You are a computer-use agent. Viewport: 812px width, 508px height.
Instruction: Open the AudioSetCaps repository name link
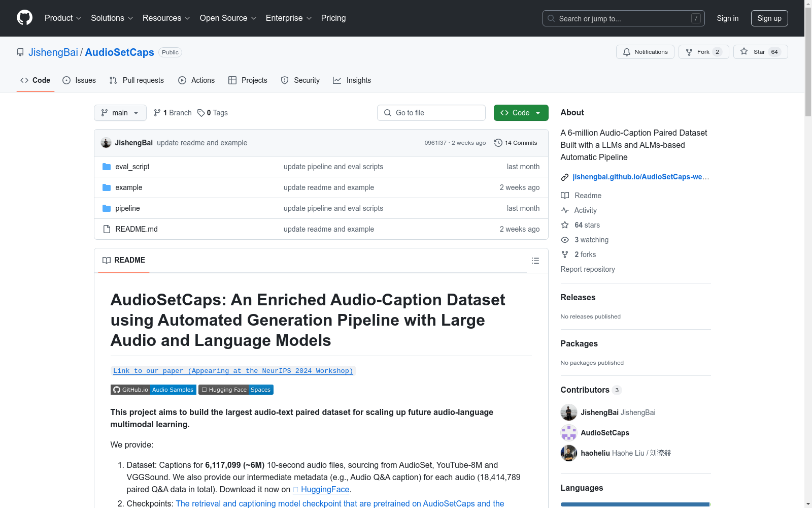point(119,52)
